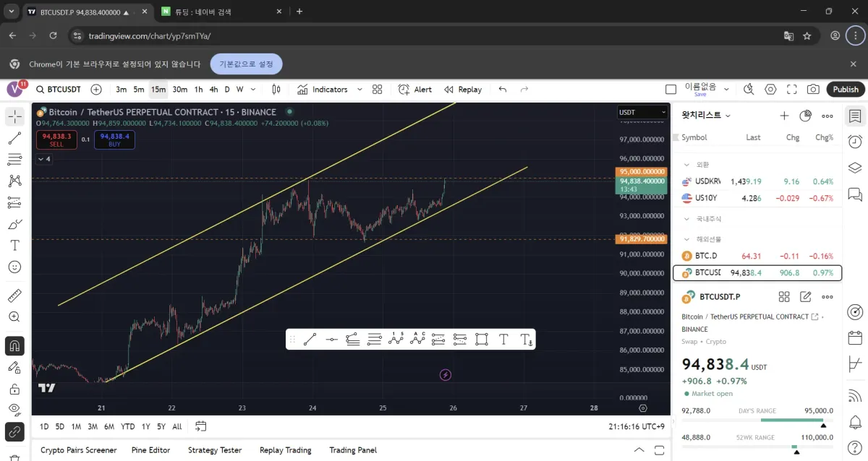Screen dimensions: 868x461
Task: Select BTC.D row in watchlist
Action: (757, 256)
